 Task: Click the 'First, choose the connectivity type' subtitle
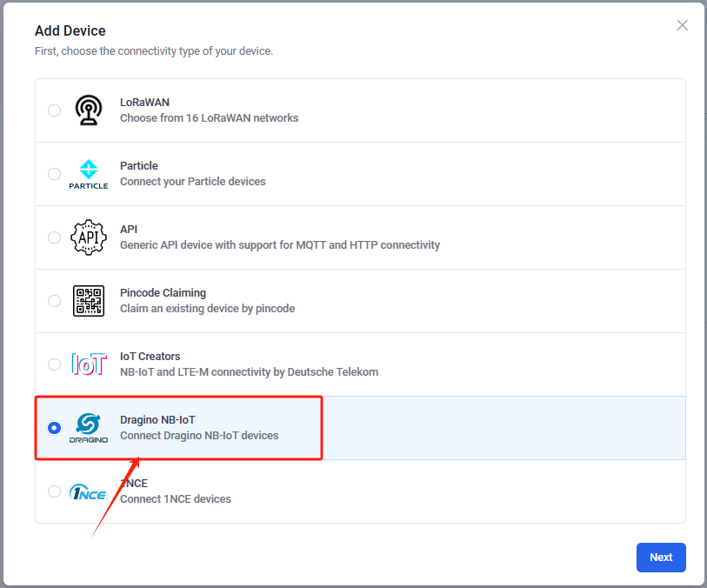(154, 51)
